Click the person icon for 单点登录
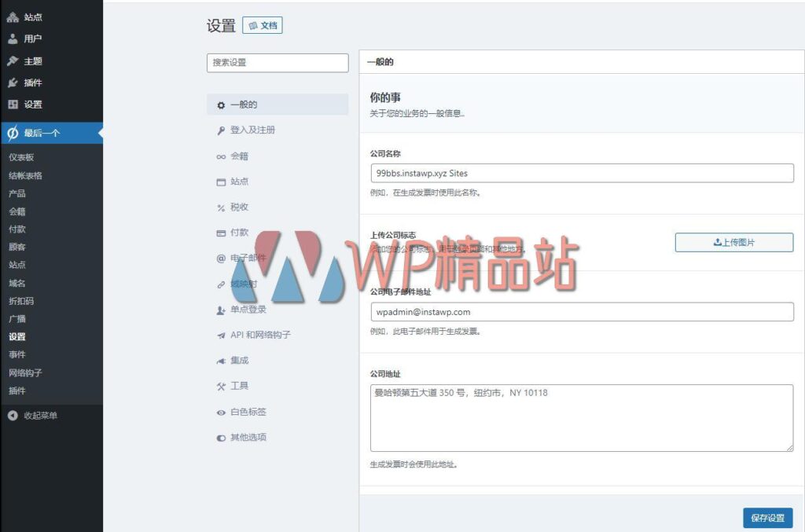 click(221, 309)
